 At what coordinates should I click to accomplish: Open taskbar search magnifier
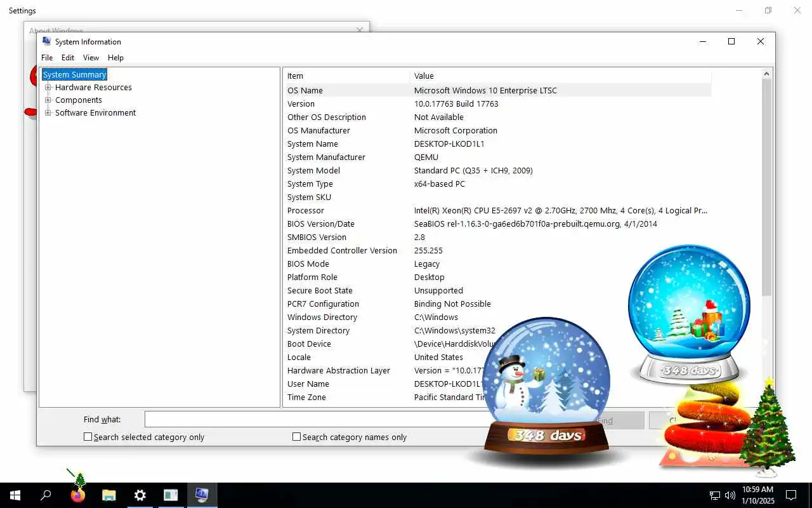point(46,495)
